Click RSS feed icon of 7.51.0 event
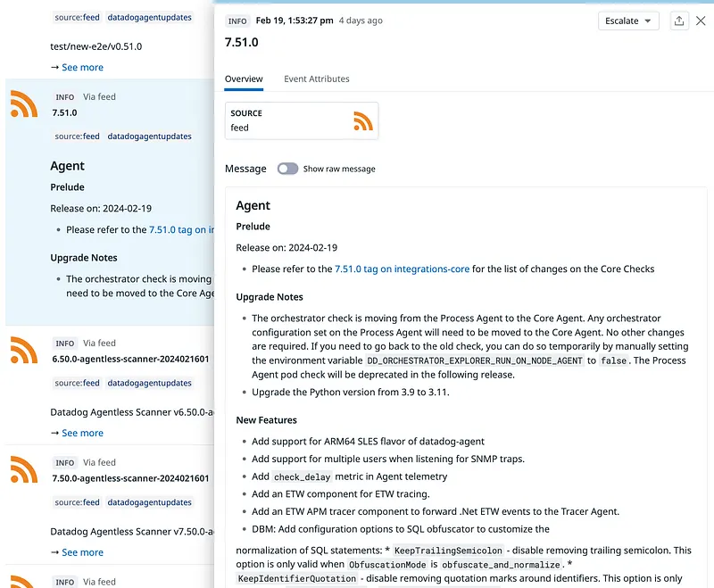The width and height of the screenshot is (714, 588). coord(24,104)
